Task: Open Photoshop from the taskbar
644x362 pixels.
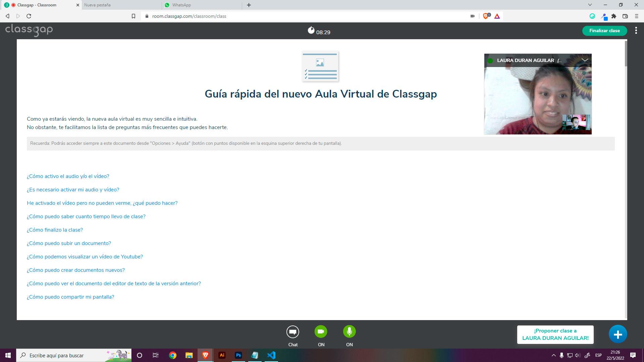Action: 238,355
